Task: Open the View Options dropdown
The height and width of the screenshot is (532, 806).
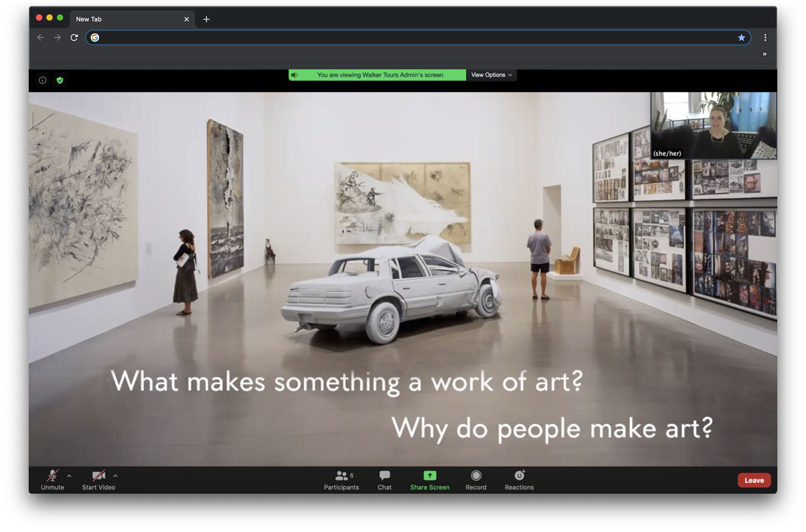Action: (491, 75)
